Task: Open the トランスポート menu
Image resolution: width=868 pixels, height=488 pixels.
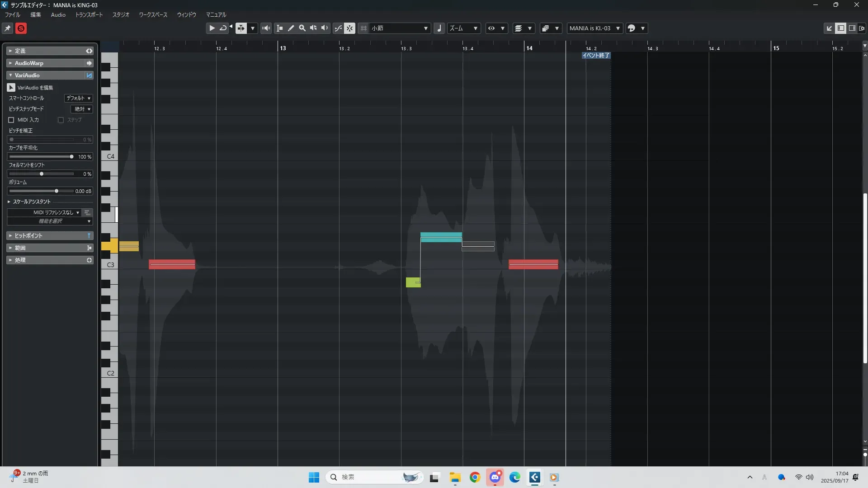Action: pos(89,15)
